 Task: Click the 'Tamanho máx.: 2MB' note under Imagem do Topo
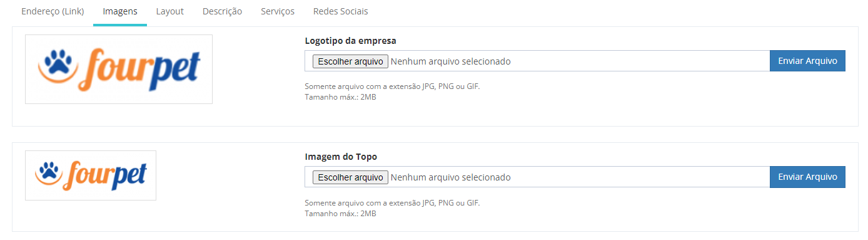tap(340, 214)
